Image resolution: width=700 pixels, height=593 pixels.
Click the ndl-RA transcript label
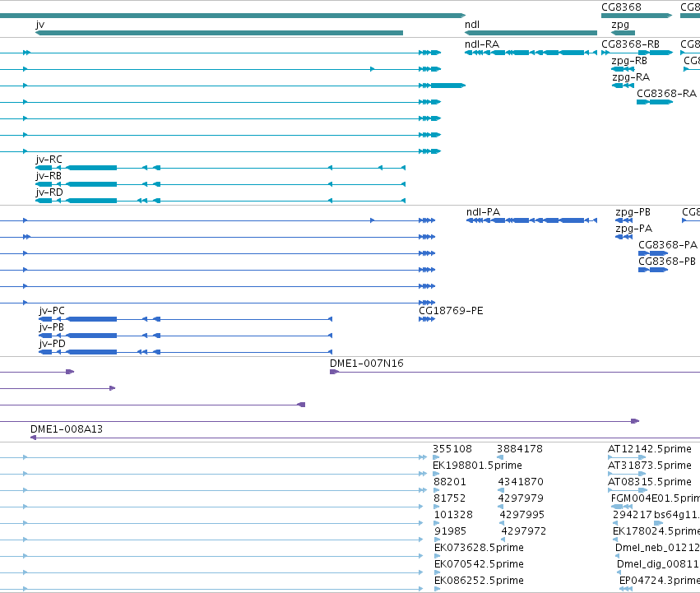(x=482, y=44)
